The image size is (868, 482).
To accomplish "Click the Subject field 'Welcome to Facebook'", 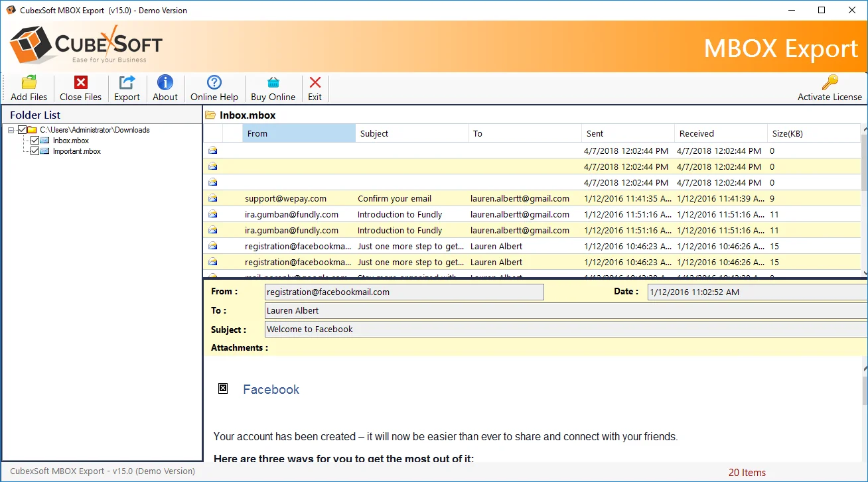I will point(565,329).
